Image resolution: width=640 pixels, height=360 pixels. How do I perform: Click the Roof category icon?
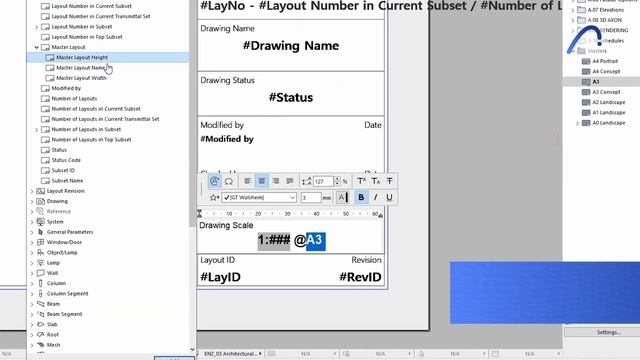(40, 334)
